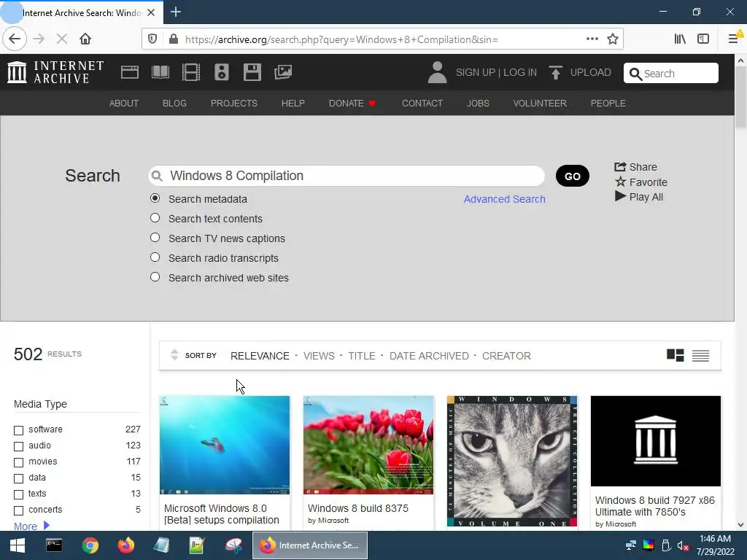This screenshot has width=747, height=560.
Task: Click the site security padlock icon
Action: 174,39
